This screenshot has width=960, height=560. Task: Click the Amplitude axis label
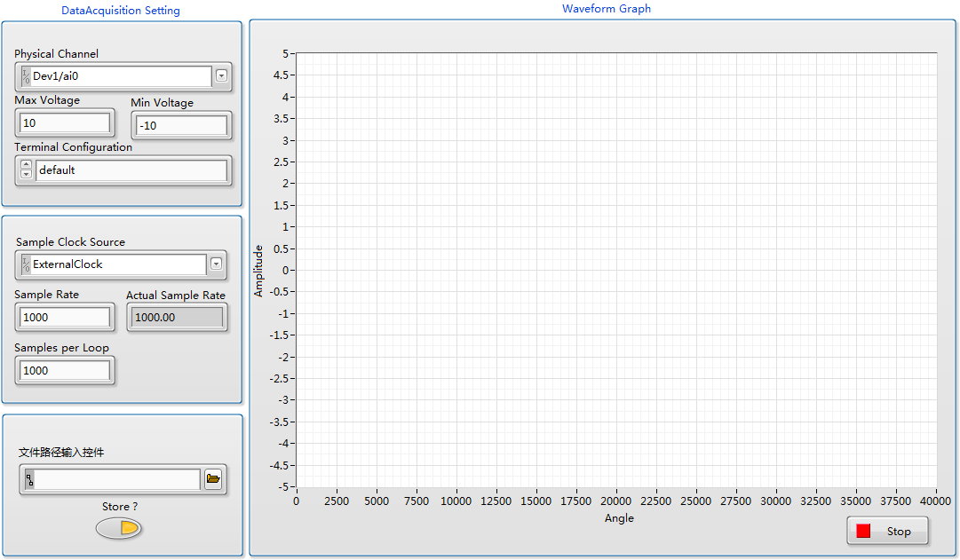point(259,271)
